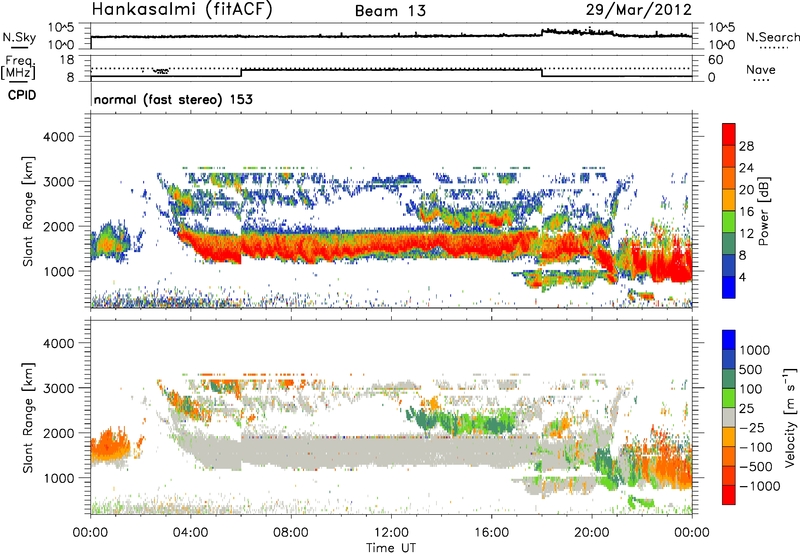Pick the Velocity segment between 500 and 1000

click(x=729, y=359)
